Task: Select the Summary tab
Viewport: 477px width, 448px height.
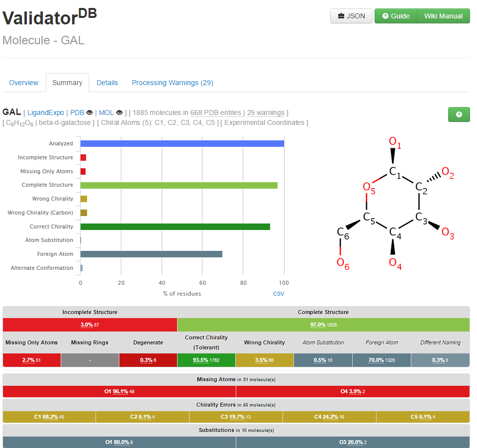Action: (x=67, y=83)
